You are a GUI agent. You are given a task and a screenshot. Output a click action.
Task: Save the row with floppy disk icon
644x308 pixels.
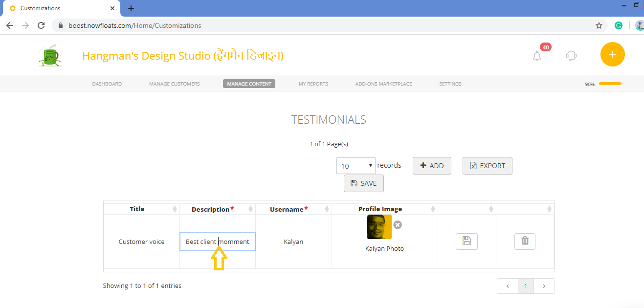(x=466, y=242)
